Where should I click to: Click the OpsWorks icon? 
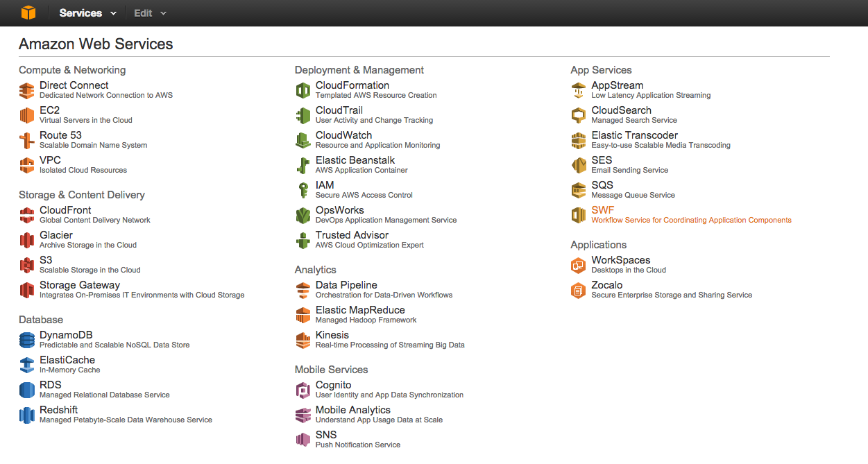(303, 215)
